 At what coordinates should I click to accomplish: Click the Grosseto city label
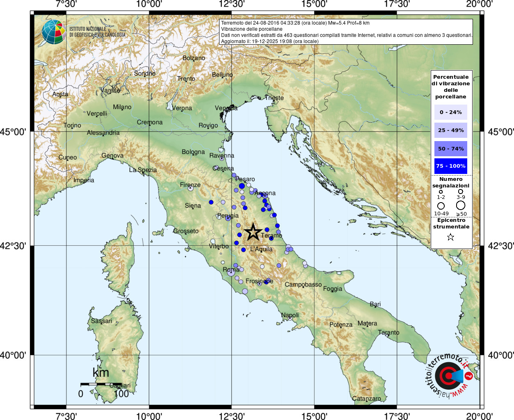(x=186, y=231)
